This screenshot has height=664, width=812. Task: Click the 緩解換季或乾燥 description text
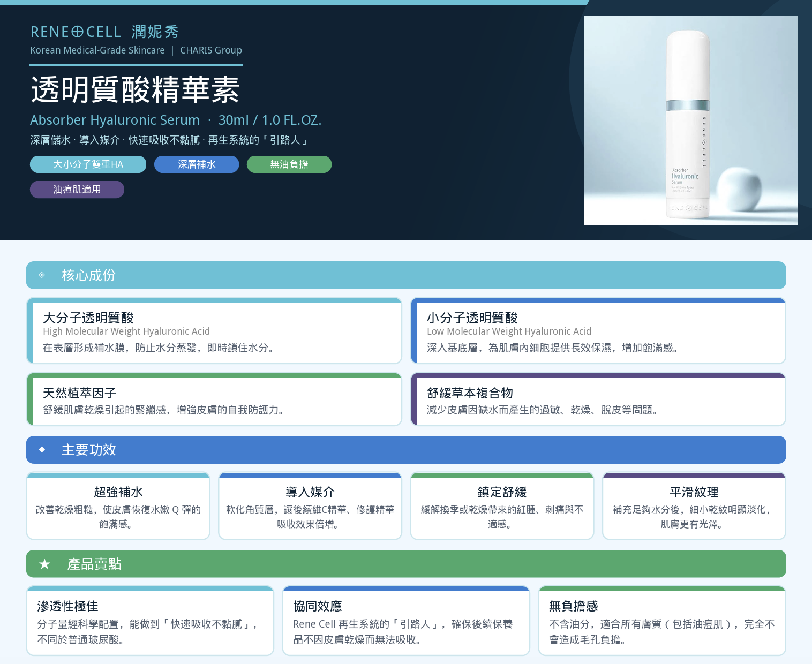click(502, 517)
